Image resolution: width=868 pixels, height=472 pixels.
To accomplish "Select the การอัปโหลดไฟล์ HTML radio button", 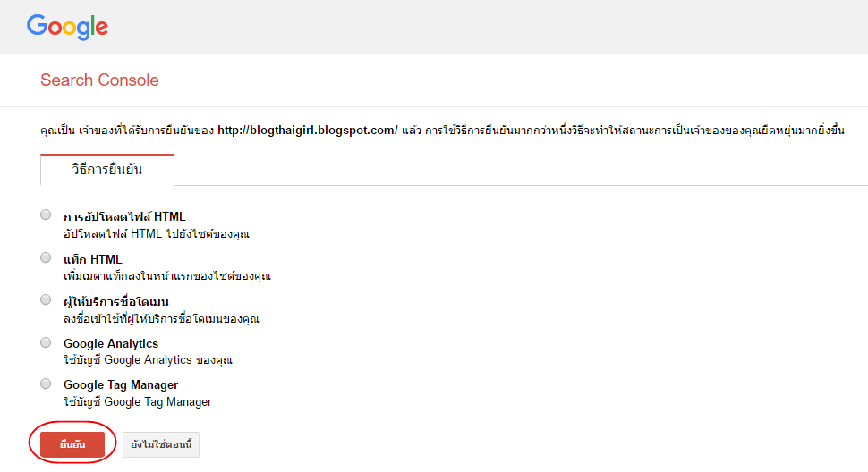I will (x=46, y=215).
